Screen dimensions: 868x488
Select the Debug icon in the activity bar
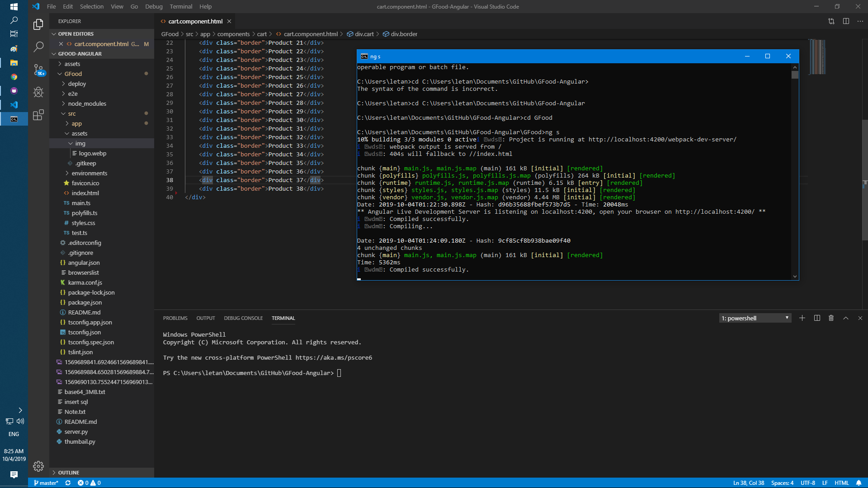click(38, 92)
